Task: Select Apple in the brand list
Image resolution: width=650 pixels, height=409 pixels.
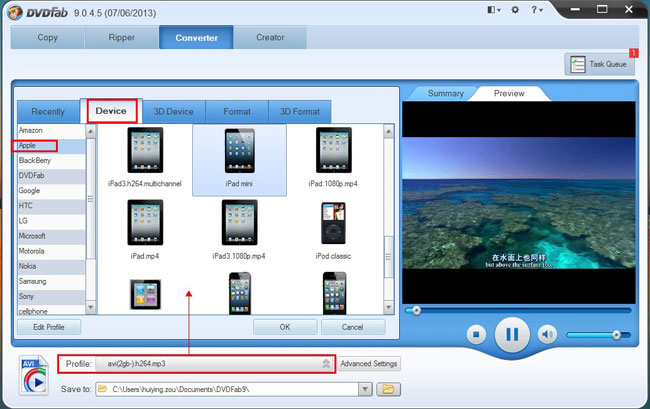Action: [51, 145]
